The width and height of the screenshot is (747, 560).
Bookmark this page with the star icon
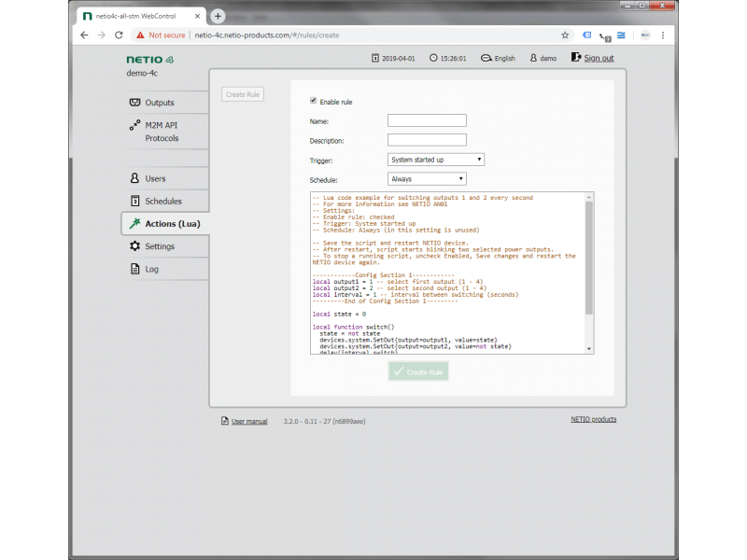click(565, 35)
